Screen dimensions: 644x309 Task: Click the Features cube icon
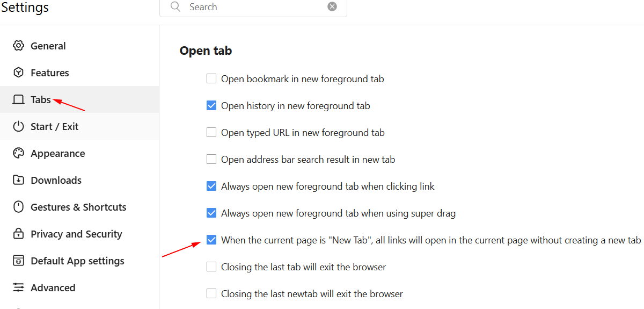pos(19,73)
